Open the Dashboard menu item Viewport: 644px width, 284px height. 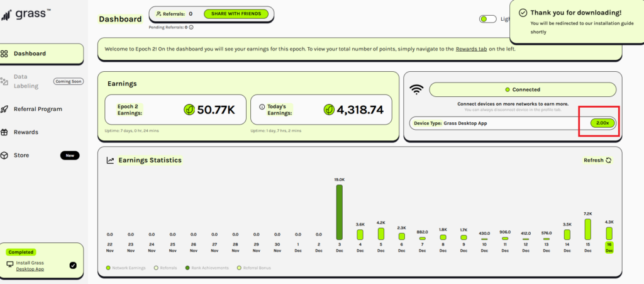coord(41,54)
